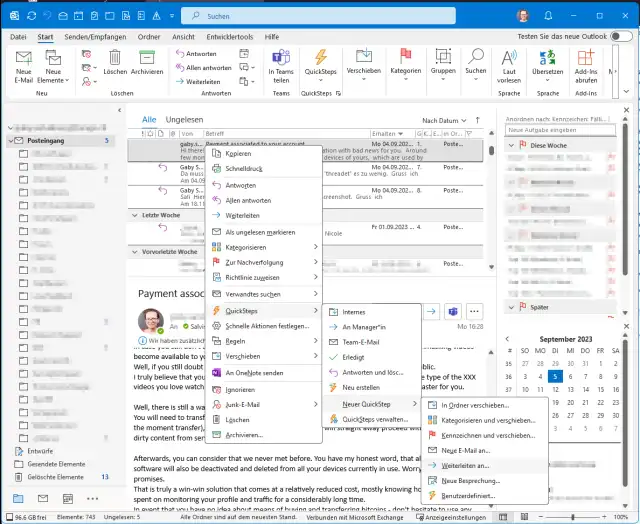Click Weiterleiten in the ribbon
The height and width of the screenshot is (524, 640).
[198, 82]
